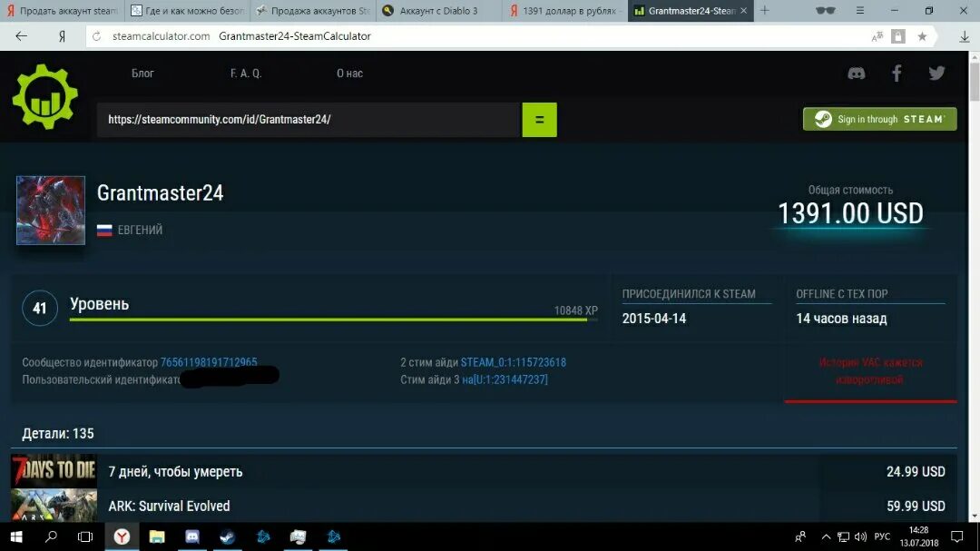Click the 7 Days to Die game thumbnail
980x551 pixels.
tap(54, 471)
